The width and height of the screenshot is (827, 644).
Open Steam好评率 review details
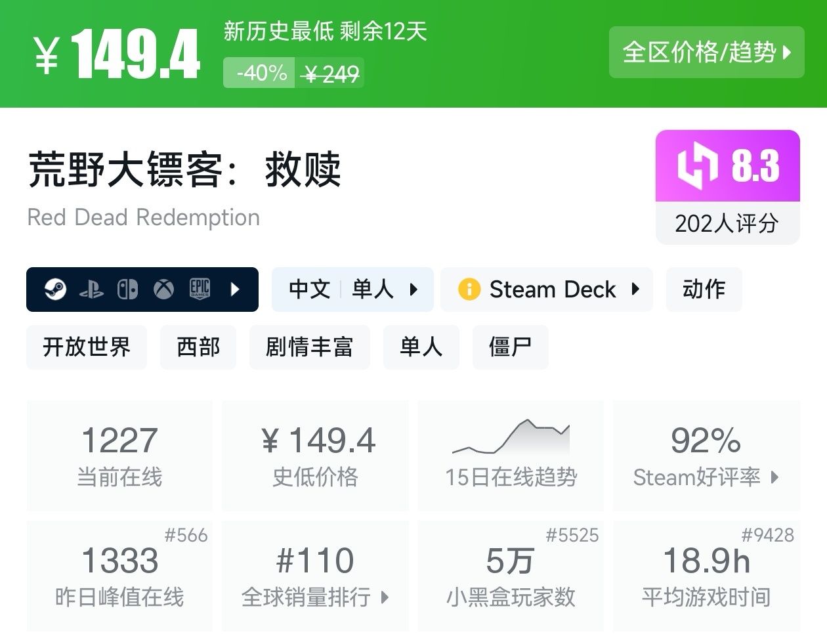706,455
